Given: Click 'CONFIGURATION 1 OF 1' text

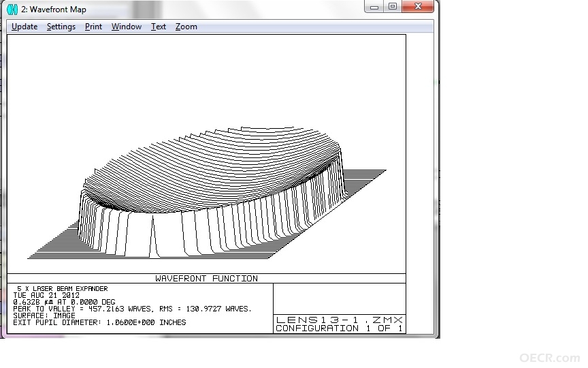Looking at the screenshot, I should 340,328.
